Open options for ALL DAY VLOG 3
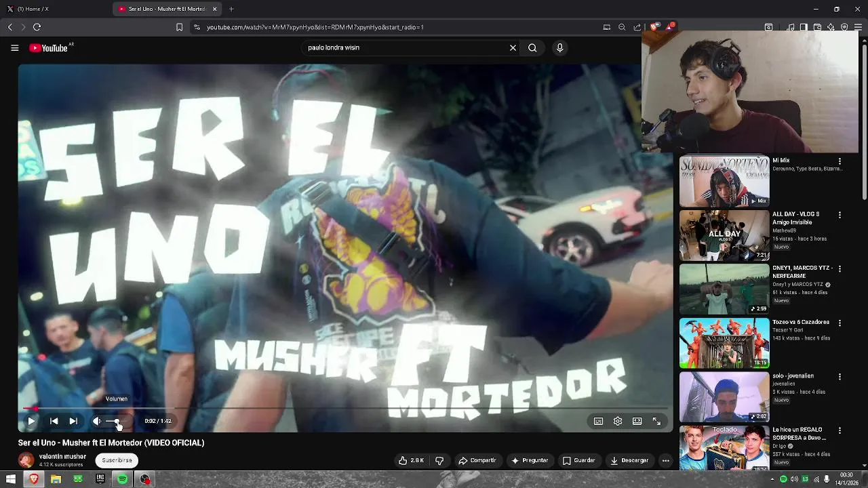 click(x=840, y=215)
